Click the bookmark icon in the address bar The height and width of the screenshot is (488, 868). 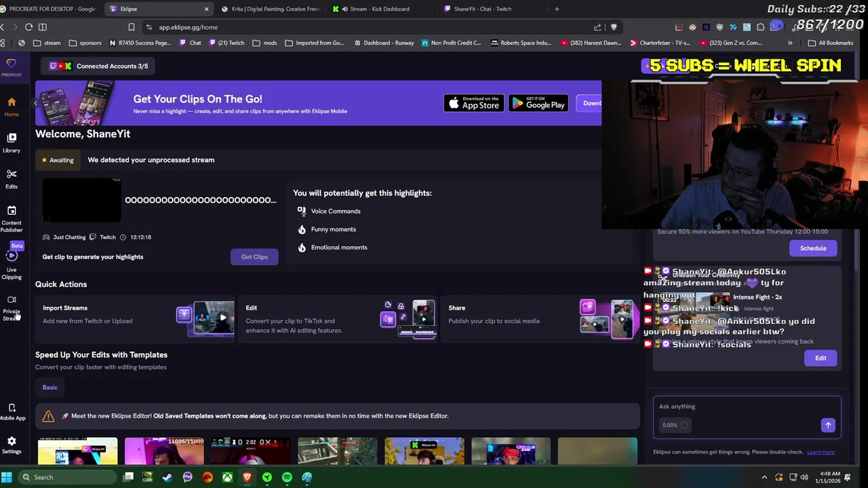click(132, 27)
